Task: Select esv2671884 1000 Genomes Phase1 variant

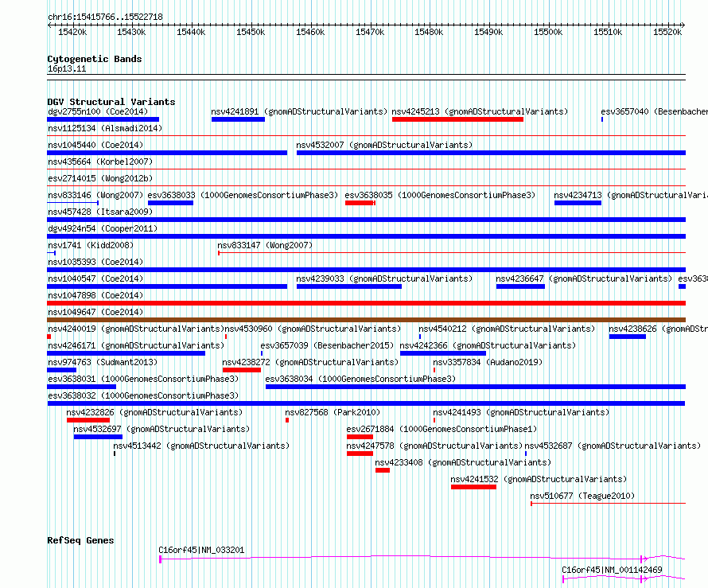Action: pyautogui.click(x=442, y=429)
